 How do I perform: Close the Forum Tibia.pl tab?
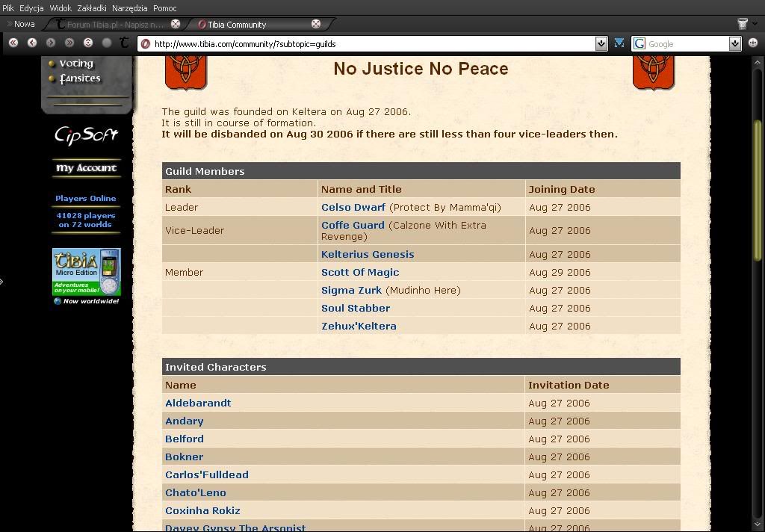click(176, 24)
